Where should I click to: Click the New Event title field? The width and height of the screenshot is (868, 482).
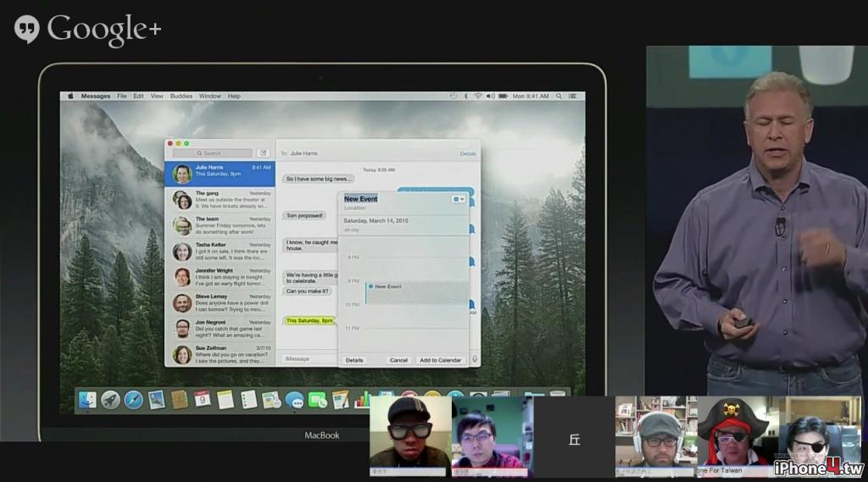[361, 199]
